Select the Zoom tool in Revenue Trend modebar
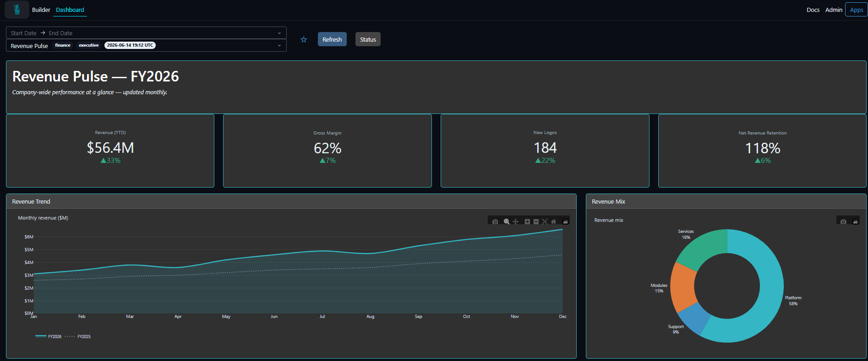Viewport: 868px width, 361px height. 507,221
